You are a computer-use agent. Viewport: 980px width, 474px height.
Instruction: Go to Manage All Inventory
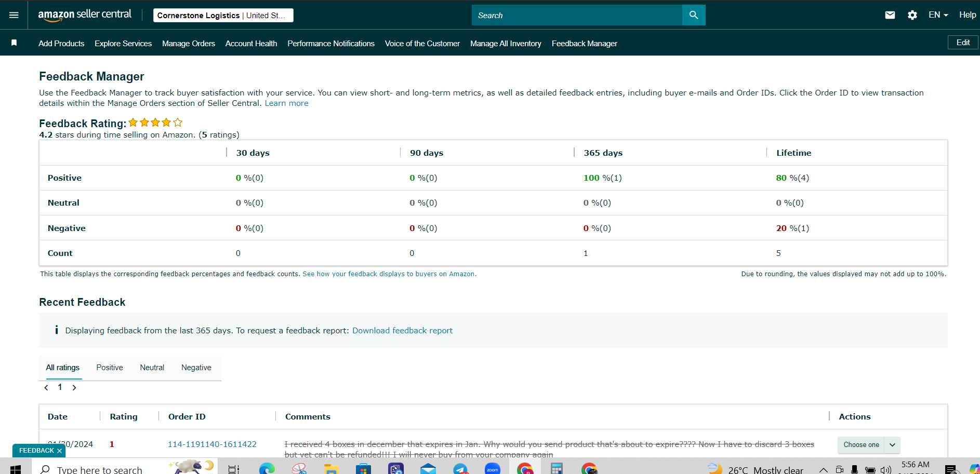pyautogui.click(x=506, y=44)
